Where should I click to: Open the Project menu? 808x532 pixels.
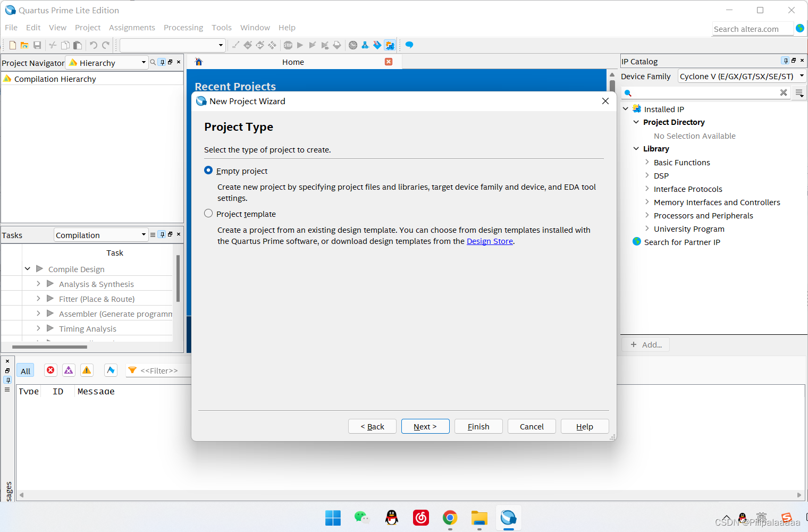(x=88, y=28)
